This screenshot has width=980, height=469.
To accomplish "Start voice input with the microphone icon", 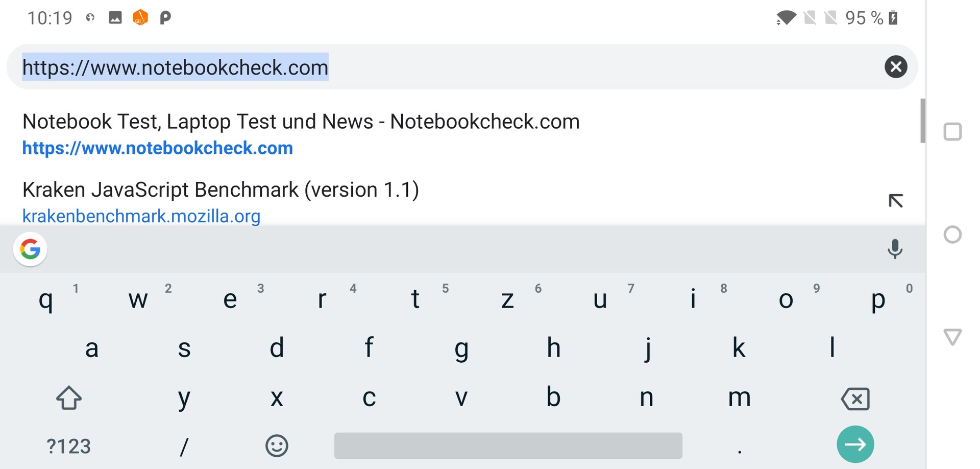I will (894, 249).
